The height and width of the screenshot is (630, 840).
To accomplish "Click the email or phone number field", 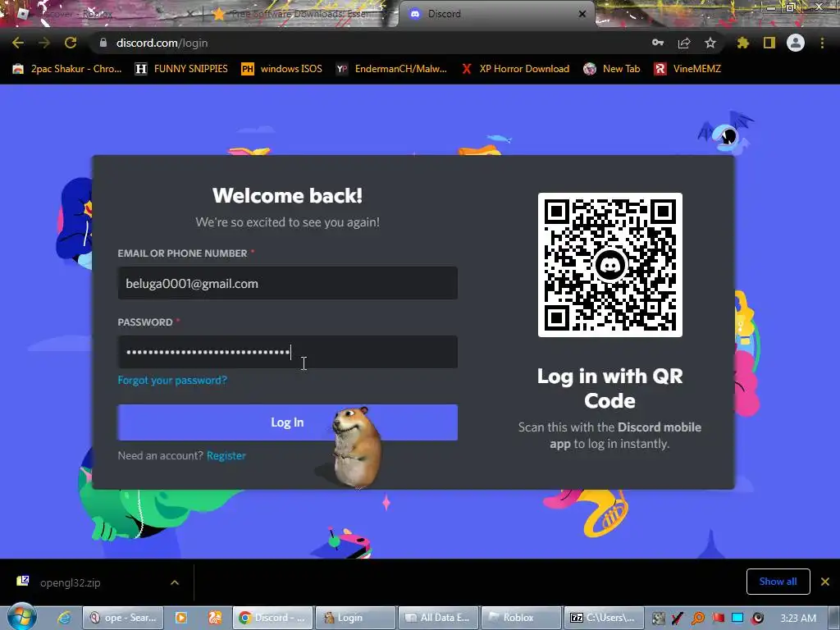I will point(288,283).
